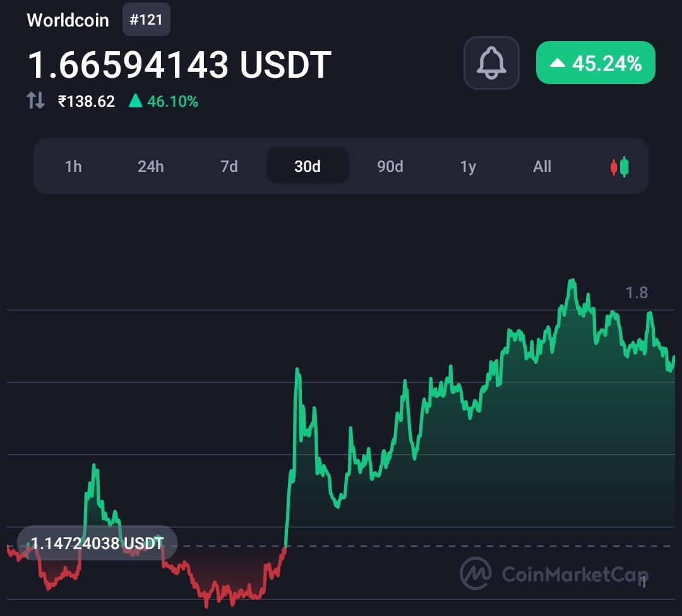The width and height of the screenshot is (682, 616).
Task: Select the All timeframe
Action: click(x=542, y=166)
